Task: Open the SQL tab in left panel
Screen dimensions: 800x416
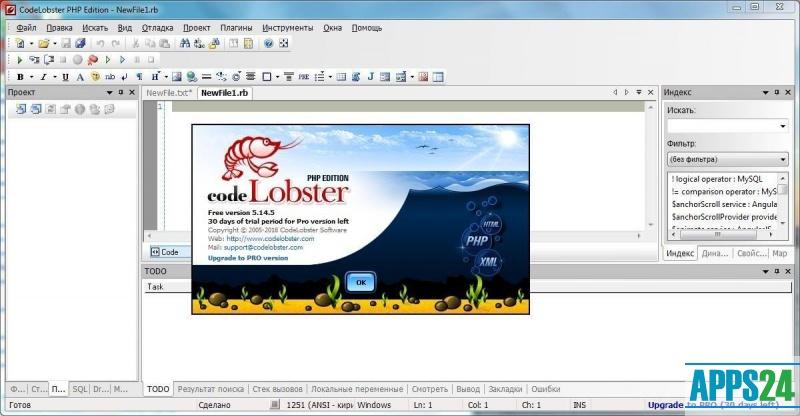Action: coord(80,389)
